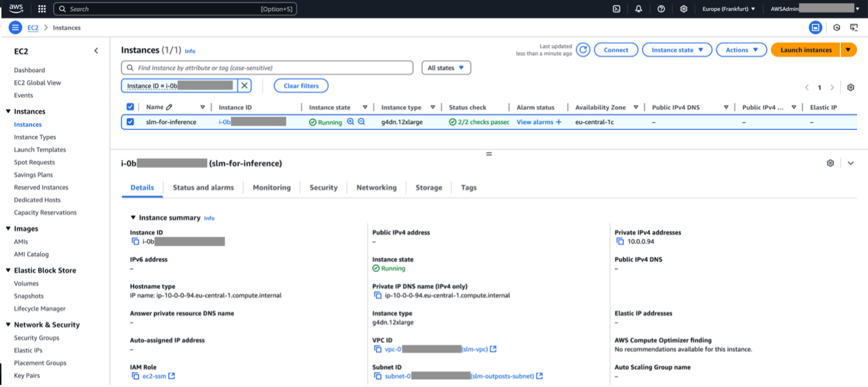Open the Security tab
Image resolution: width=868 pixels, height=387 pixels.
(323, 187)
